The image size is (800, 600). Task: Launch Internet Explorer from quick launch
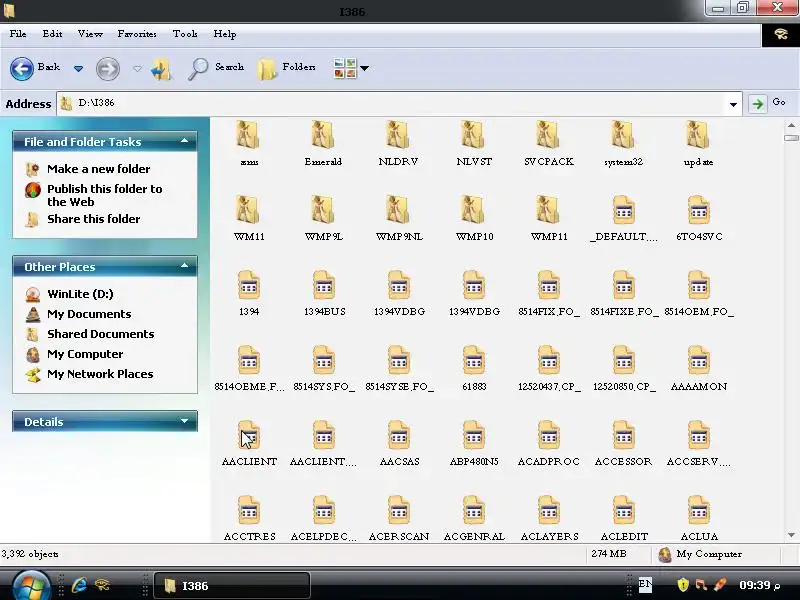tap(79, 585)
